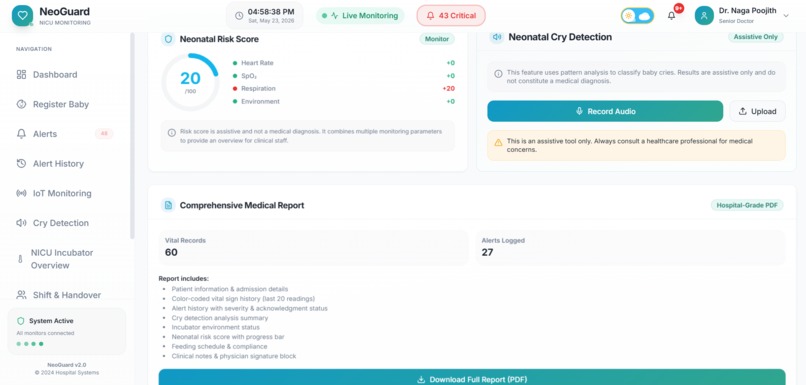Click 'Incubator environment status' list item
The height and width of the screenshot is (385, 806).
(x=215, y=327)
